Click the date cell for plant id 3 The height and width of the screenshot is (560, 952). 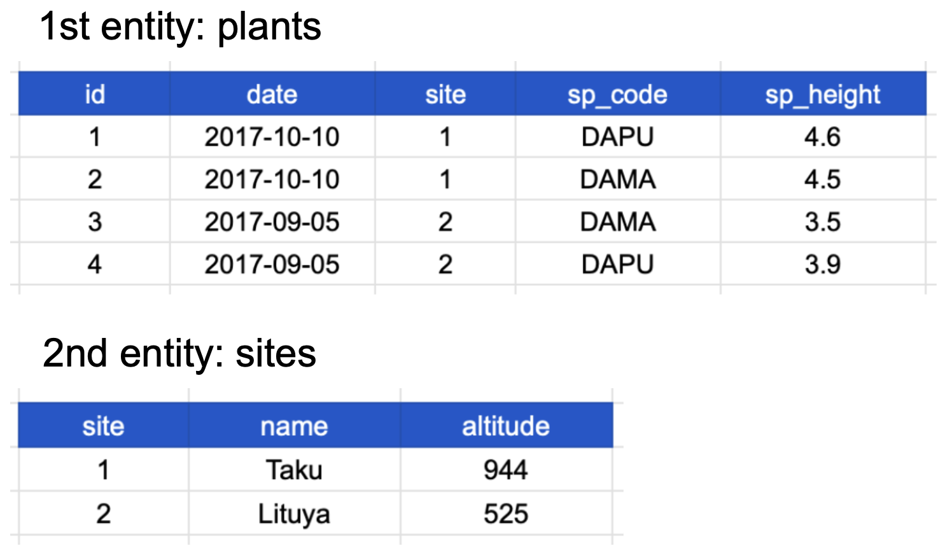(x=272, y=222)
